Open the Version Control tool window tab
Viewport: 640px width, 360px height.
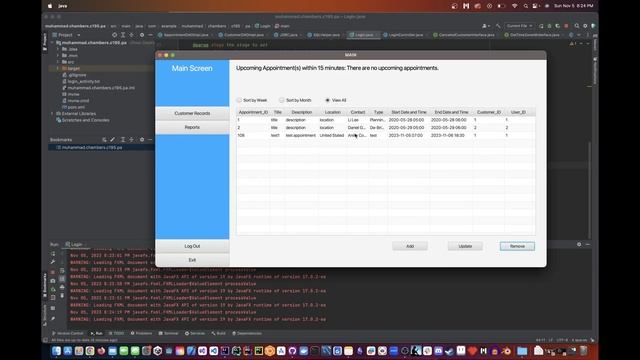[x=68, y=333]
